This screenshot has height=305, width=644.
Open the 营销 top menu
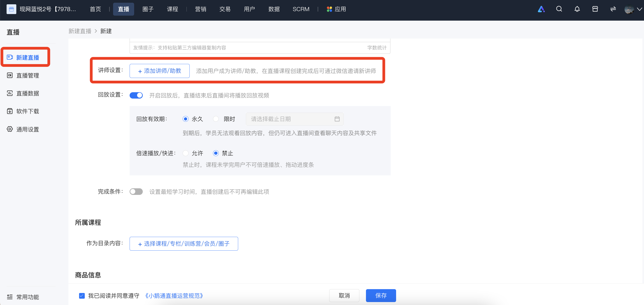pos(201,9)
